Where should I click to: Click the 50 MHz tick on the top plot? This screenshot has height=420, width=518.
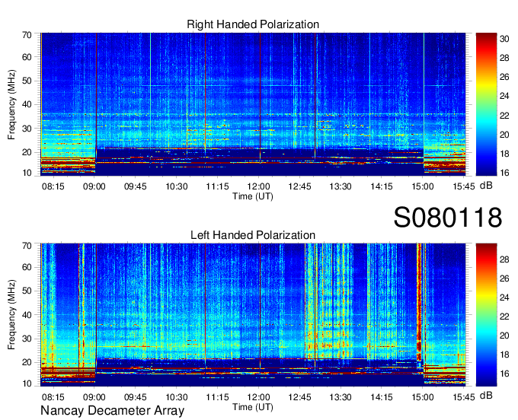pos(27,81)
